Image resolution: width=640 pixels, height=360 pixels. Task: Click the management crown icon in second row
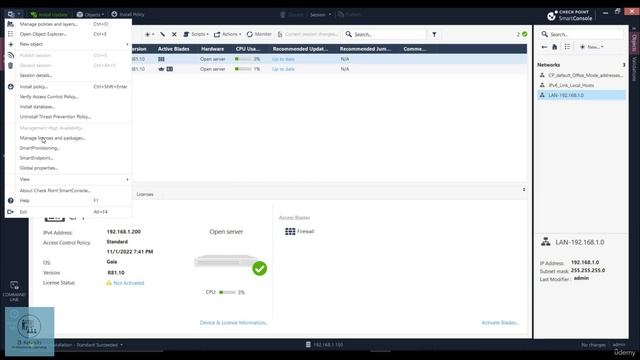pyautogui.click(x=161, y=69)
